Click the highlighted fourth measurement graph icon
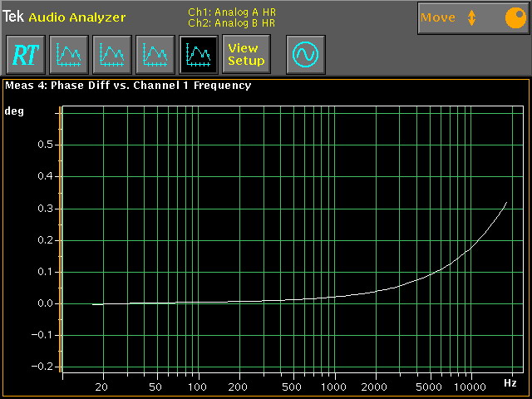Screen dimensions: 532x399 199,55
